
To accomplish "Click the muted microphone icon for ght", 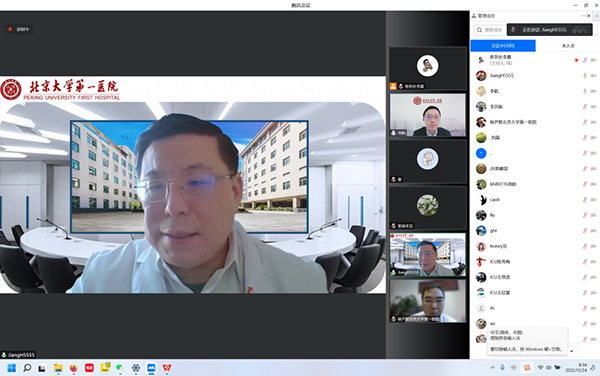I will point(585,231).
